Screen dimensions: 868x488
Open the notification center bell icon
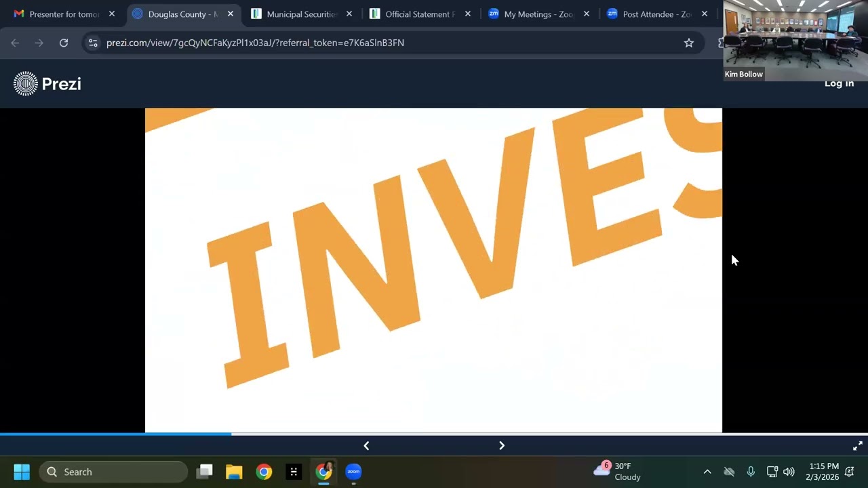point(850,472)
